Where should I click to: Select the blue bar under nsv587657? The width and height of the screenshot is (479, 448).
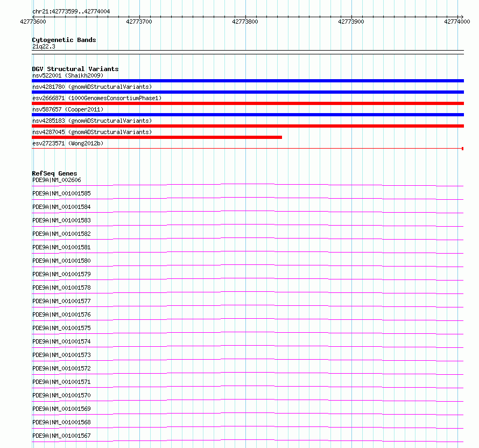coord(248,115)
